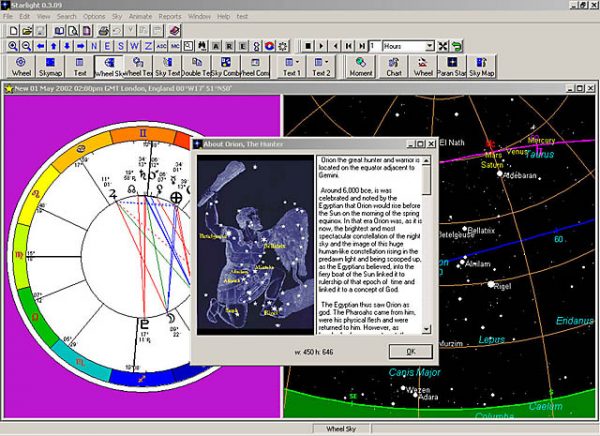Click the Moment toolbar icon

click(360, 66)
